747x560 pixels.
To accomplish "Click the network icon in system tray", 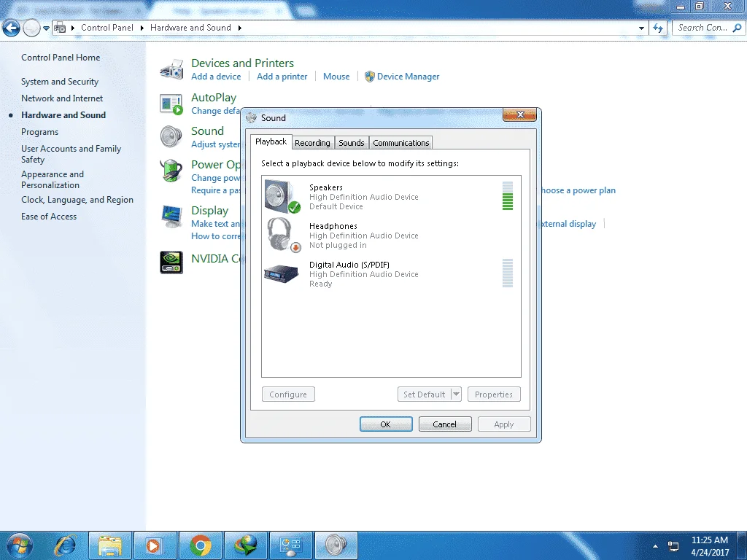I will (x=673, y=546).
